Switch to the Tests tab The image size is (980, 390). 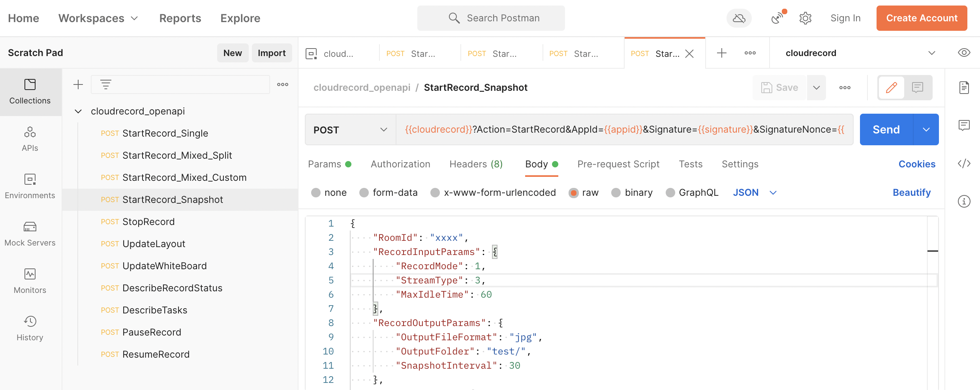coord(691,164)
